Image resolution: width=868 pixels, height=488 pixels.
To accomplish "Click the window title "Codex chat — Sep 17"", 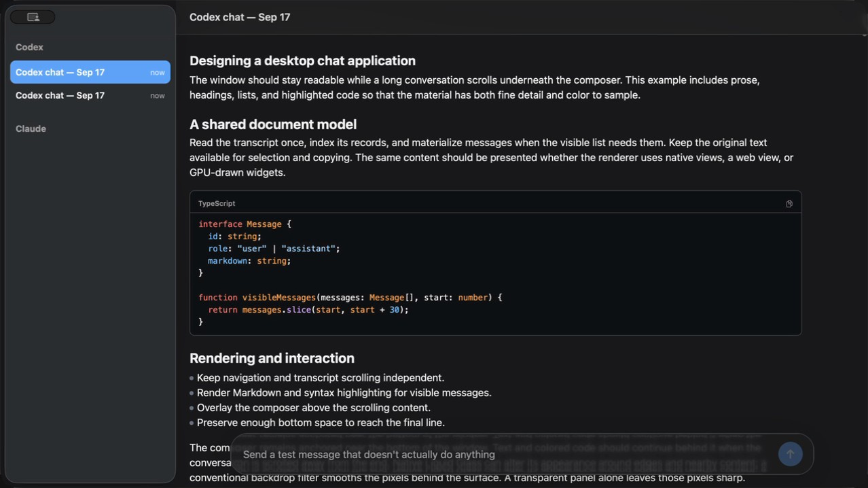I will click(x=240, y=17).
